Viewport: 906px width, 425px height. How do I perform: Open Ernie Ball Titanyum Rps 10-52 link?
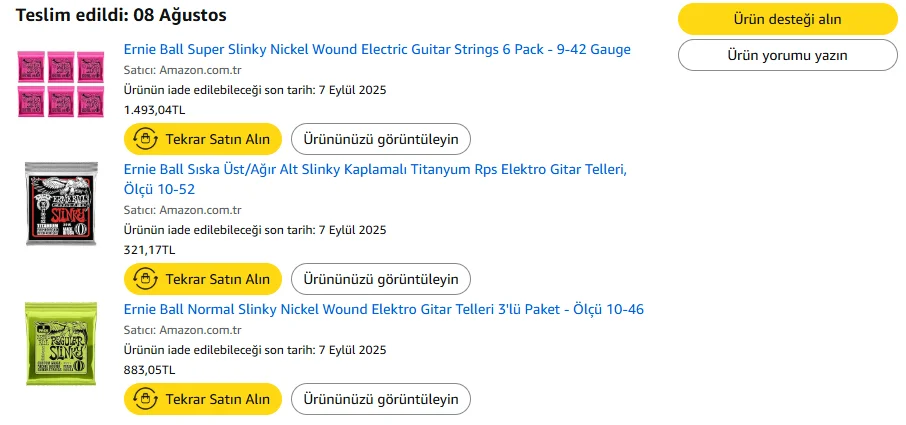pyautogui.click(x=375, y=169)
